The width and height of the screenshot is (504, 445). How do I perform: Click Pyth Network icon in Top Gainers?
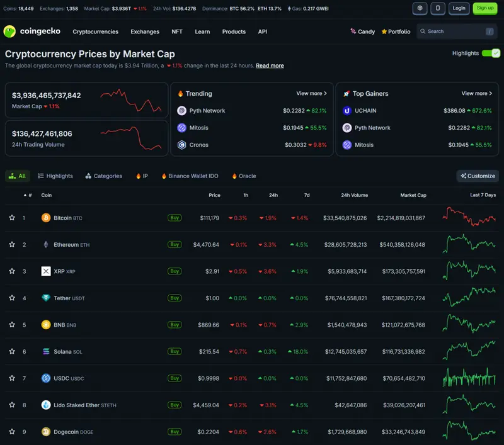[x=347, y=128]
